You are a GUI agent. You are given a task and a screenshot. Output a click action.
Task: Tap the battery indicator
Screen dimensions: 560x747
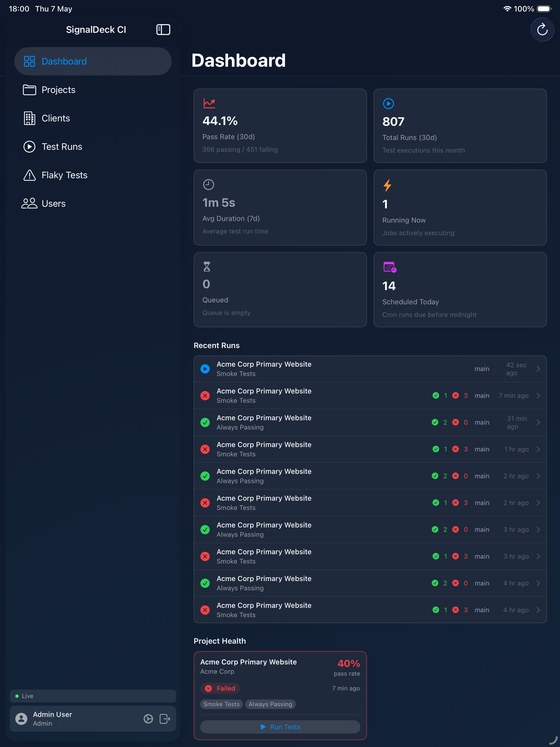coord(544,9)
